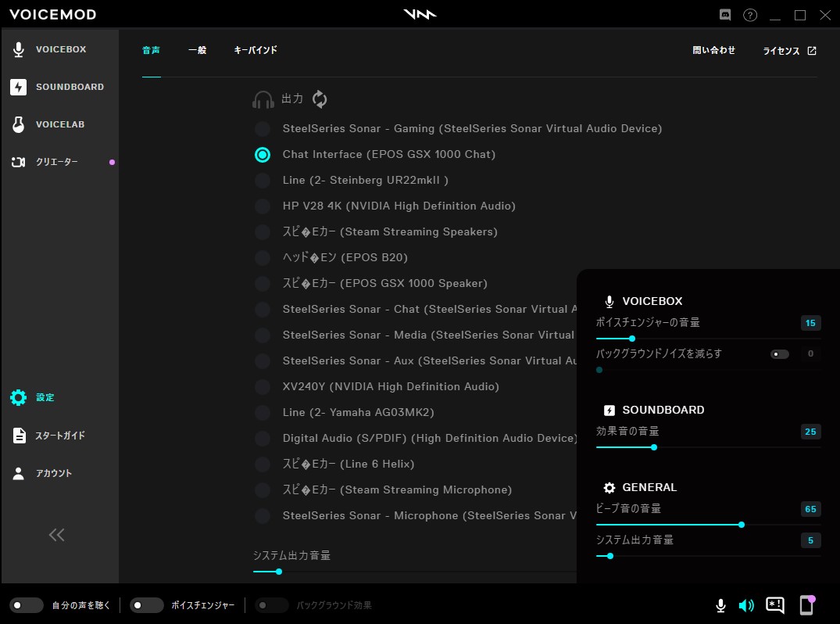Screen dimensions: 840x624
Task: Click the 効果音の音量 value box showing 25
Action: pos(810,432)
